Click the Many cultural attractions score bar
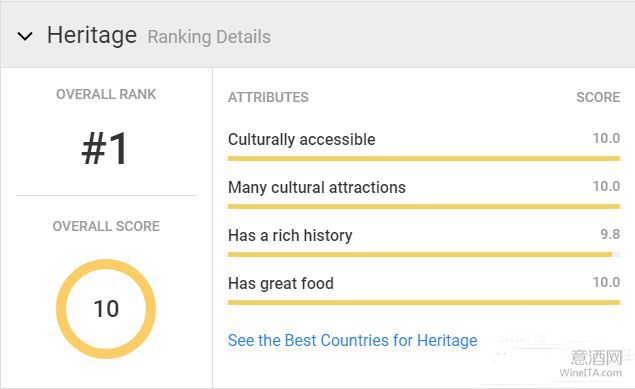Viewport: 635px width, 389px height. 424,206
